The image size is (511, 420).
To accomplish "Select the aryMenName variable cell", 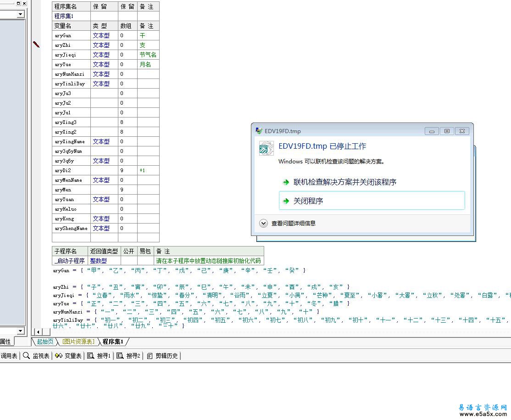I will click(72, 180).
